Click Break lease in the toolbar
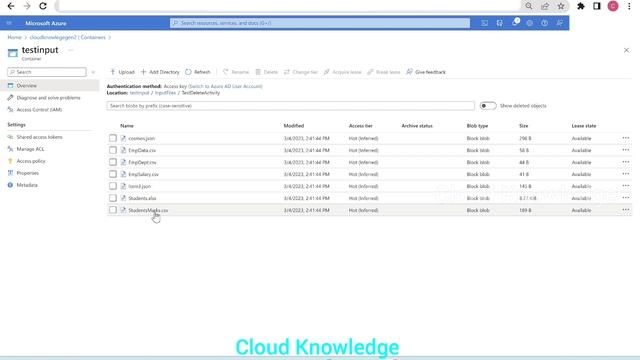Viewport: 640px width, 360px height. tap(384, 72)
